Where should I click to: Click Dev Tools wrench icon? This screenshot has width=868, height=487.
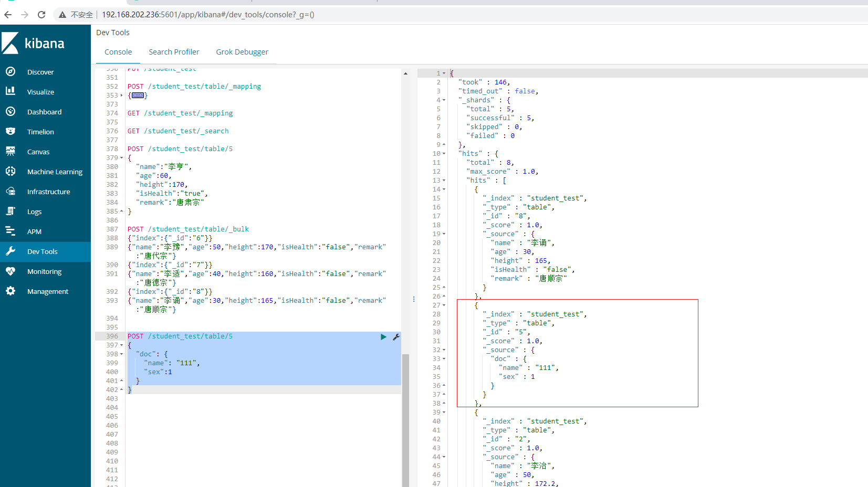coord(11,251)
